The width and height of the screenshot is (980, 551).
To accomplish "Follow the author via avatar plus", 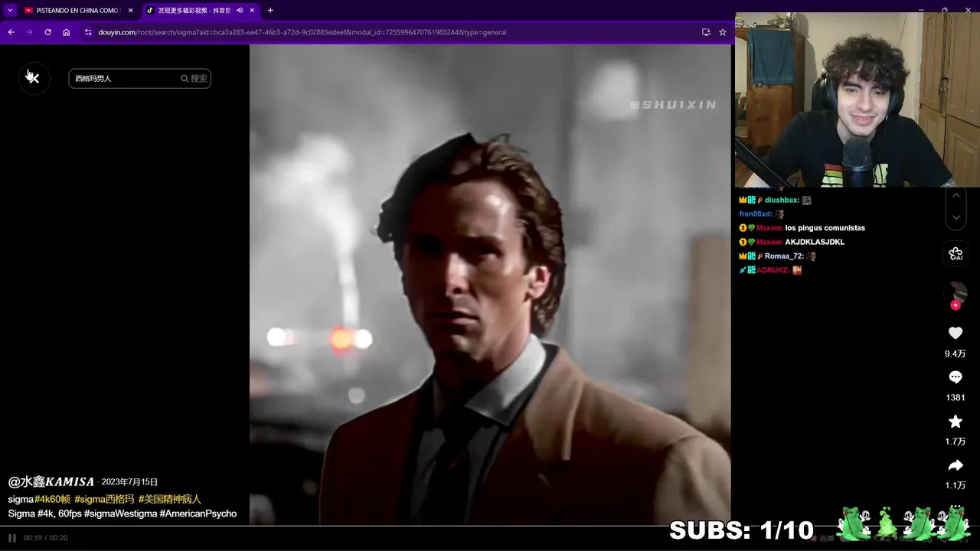I will [x=955, y=305].
